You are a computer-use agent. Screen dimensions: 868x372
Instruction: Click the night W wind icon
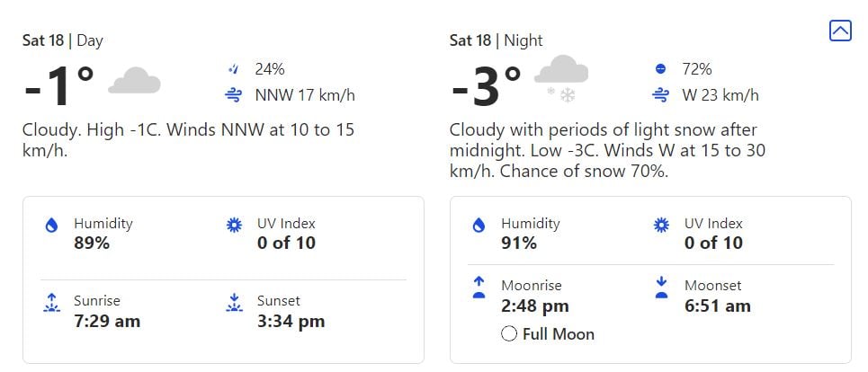click(x=661, y=95)
